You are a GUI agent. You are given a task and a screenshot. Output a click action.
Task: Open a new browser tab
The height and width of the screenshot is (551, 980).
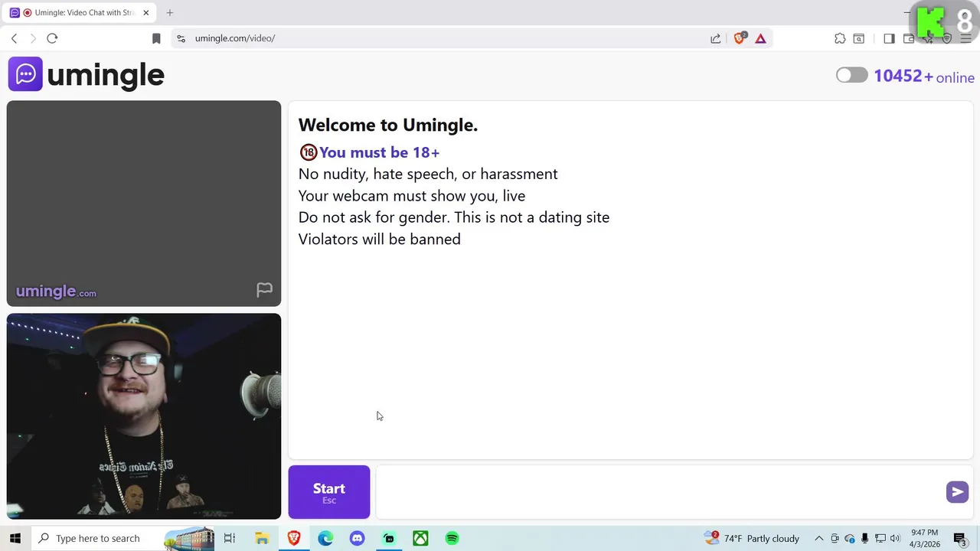pyautogui.click(x=170, y=12)
